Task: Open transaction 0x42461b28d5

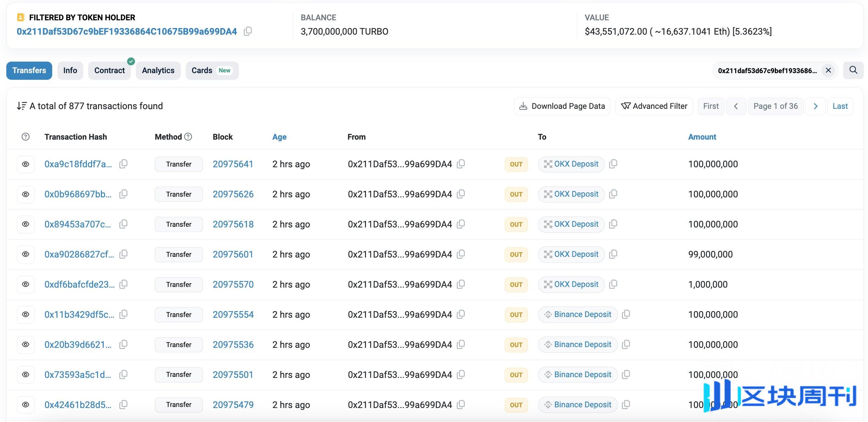Action: tap(78, 405)
